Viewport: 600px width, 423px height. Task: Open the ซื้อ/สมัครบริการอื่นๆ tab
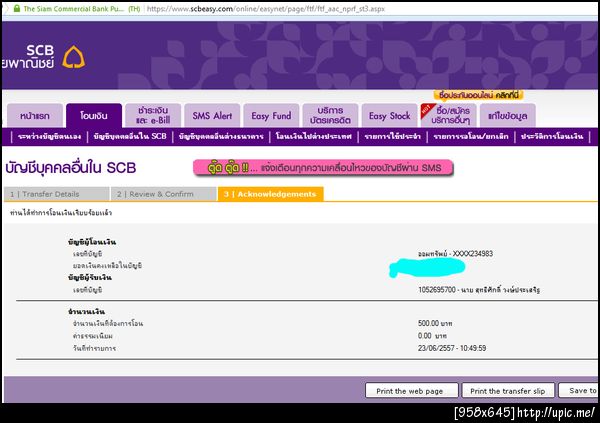[449, 116]
